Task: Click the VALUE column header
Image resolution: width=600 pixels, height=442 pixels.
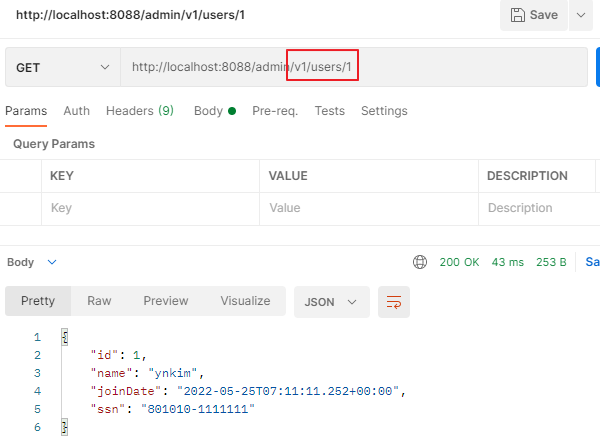Action: 288,176
